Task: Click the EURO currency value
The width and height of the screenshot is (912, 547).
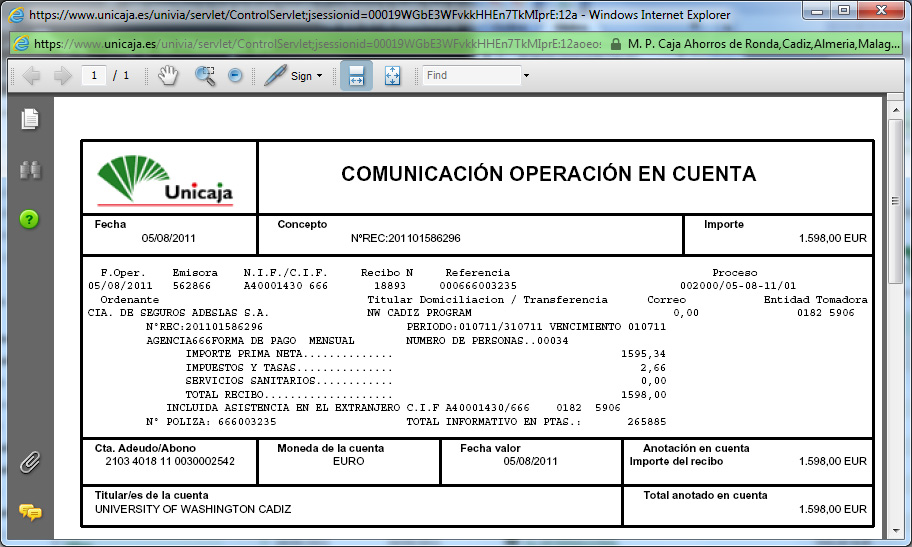Action: click(x=348, y=461)
